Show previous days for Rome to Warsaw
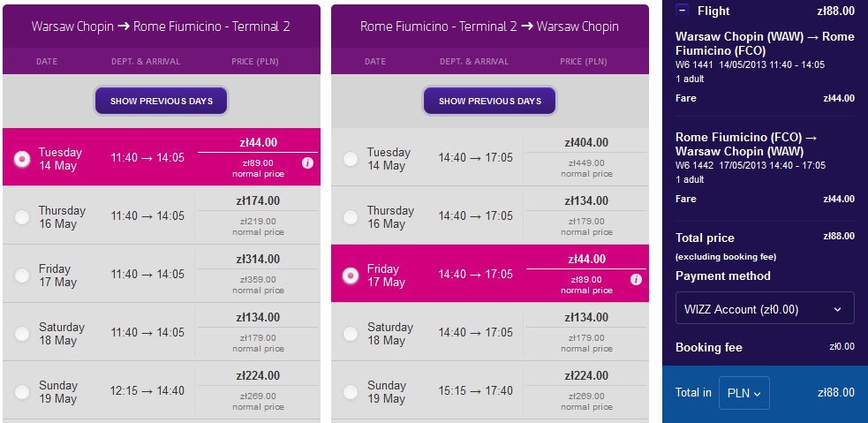Image resolution: width=868 pixels, height=423 pixels. click(490, 102)
